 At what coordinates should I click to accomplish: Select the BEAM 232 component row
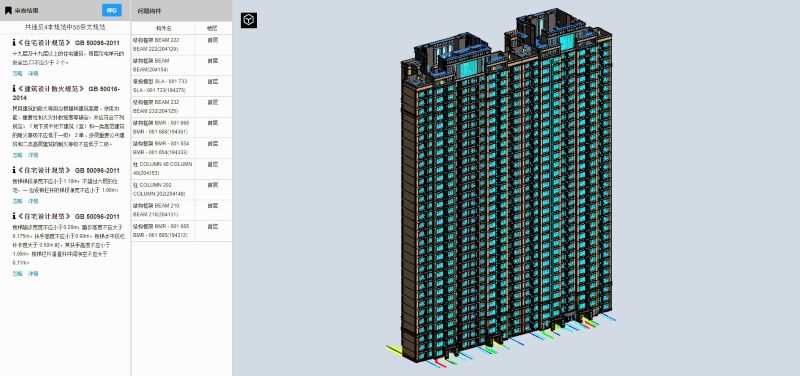(x=182, y=107)
